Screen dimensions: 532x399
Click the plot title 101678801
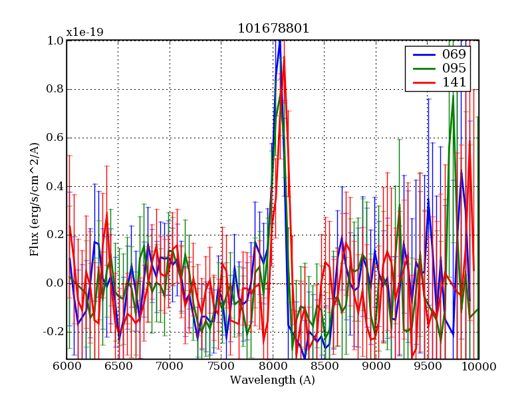[273, 29]
